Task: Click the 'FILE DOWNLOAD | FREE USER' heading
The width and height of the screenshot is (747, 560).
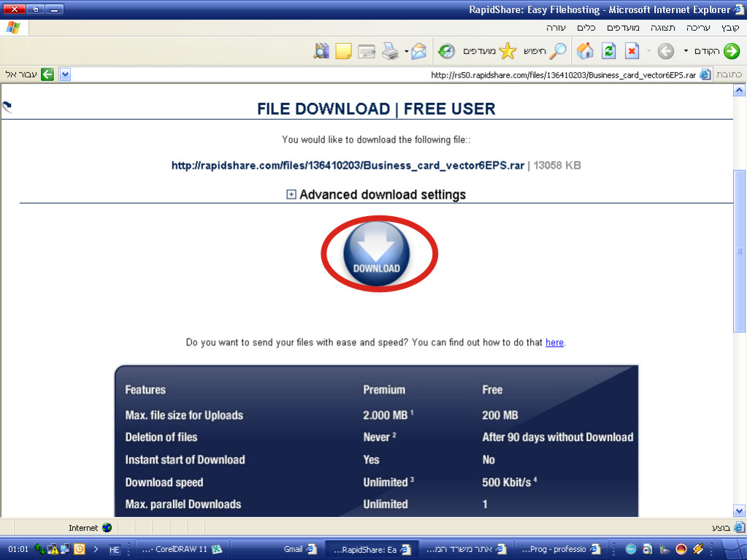Action: point(376,109)
